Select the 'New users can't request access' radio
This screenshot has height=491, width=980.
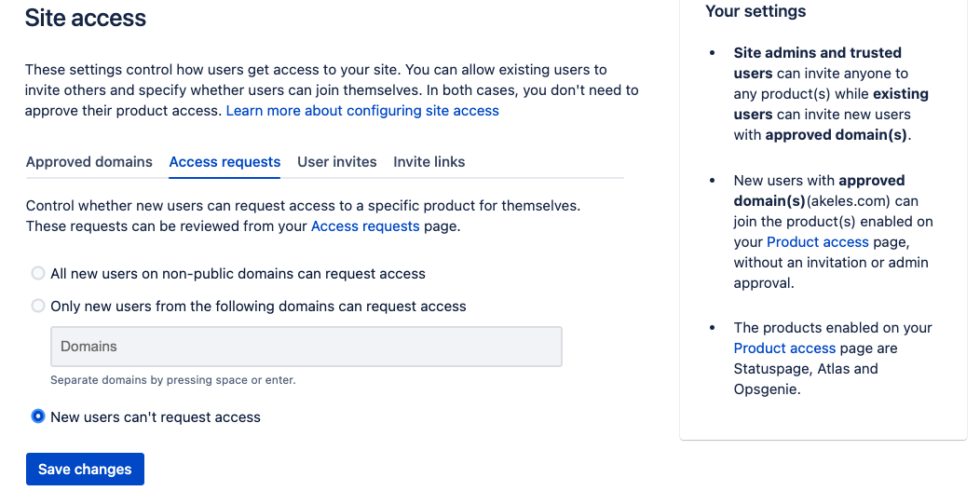point(38,416)
